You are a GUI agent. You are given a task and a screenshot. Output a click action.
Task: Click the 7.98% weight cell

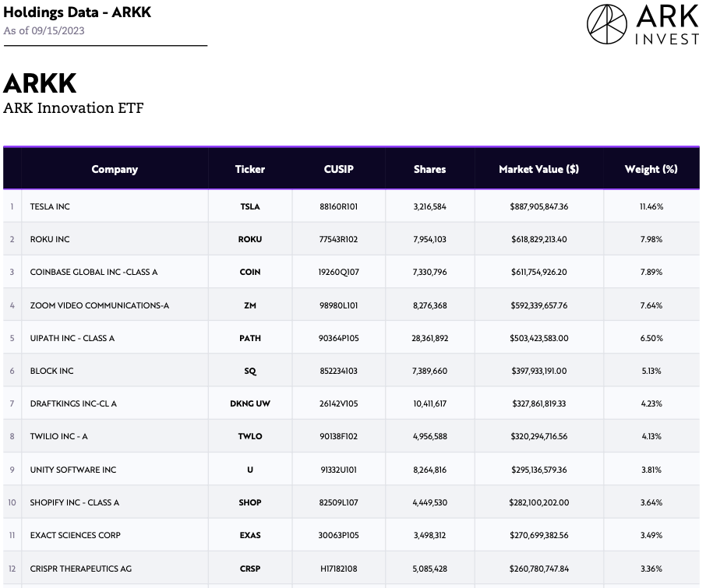(651, 239)
